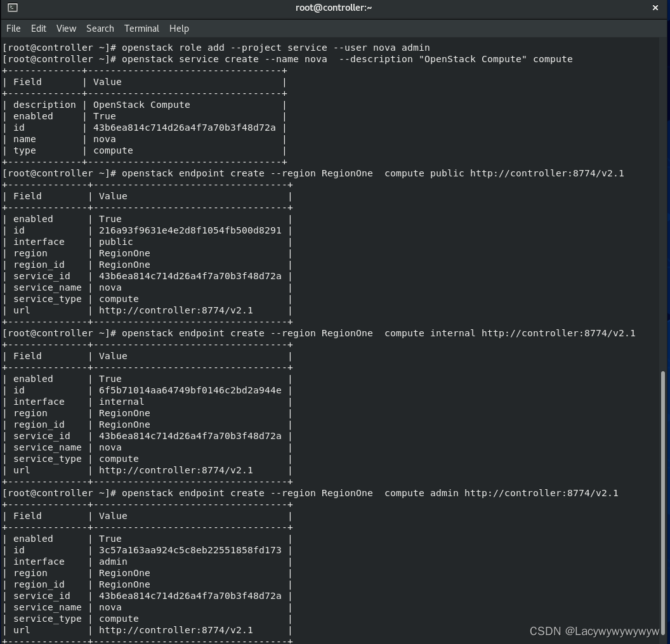Click the admin endpoint id 3c57a163aa924c5c8eb22551858fd173

(190, 550)
